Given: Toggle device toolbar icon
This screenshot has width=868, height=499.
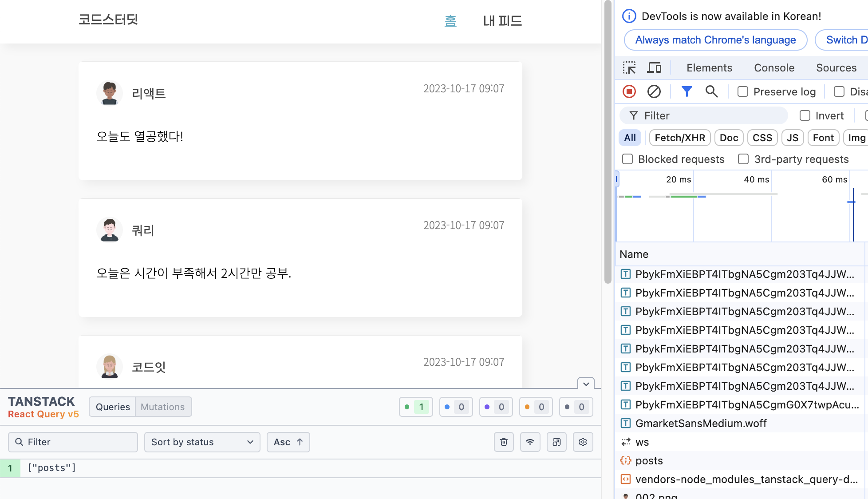Looking at the screenshot, I should point(654,68).
